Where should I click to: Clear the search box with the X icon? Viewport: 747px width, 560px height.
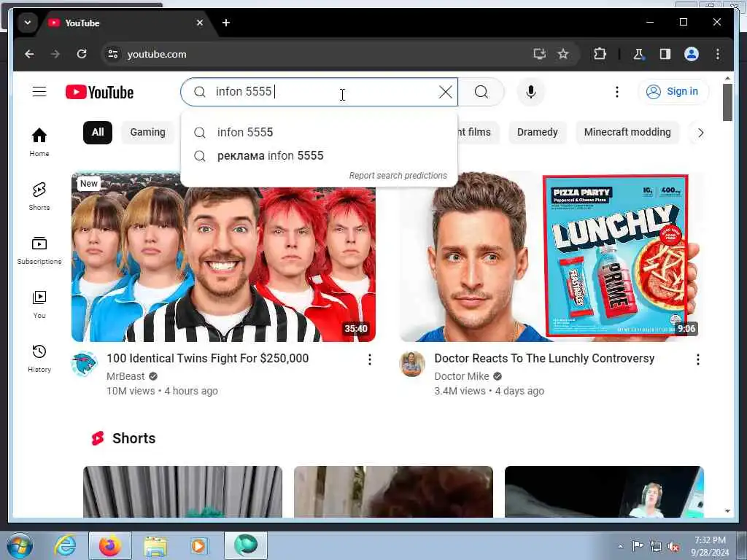coord(445,91)
